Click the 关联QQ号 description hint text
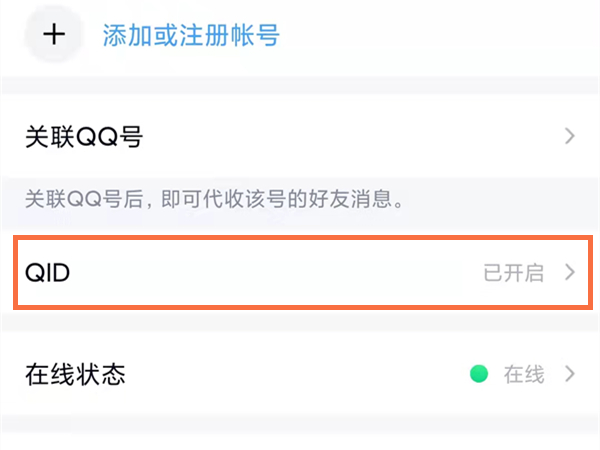The height and width of the screenshot is (450, 600). pyautogui.click(x=214, y=200)
